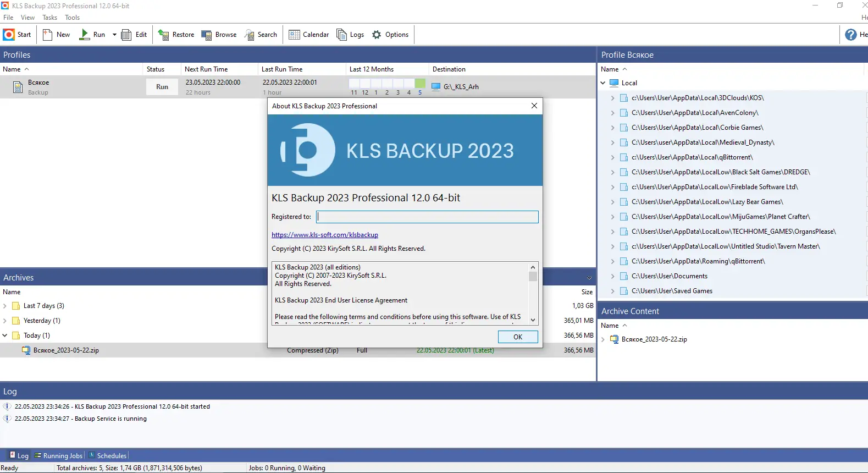Click the Backup Service is running log entry
Viewport: 868px width, 473px height.
[x=81, y=419]
